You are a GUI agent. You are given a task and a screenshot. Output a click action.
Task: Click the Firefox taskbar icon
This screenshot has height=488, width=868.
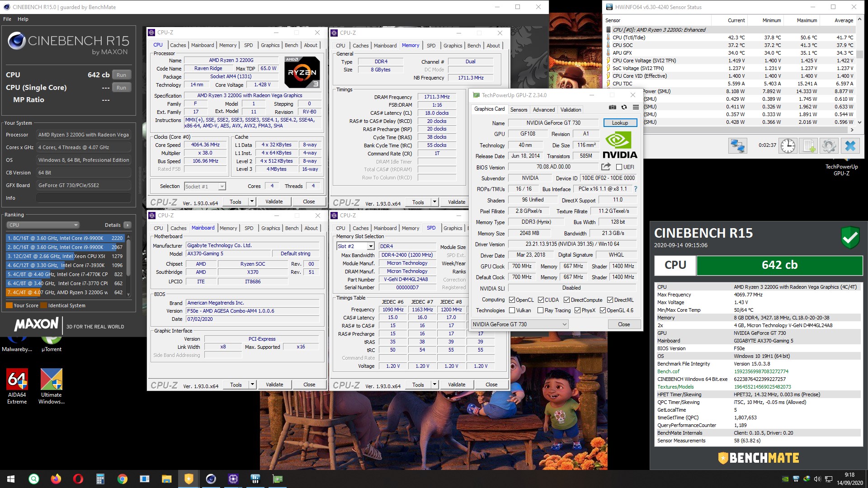56,479
